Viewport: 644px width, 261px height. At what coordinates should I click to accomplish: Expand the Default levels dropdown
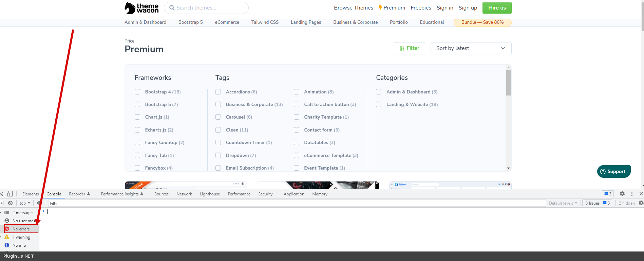(563, 203)
